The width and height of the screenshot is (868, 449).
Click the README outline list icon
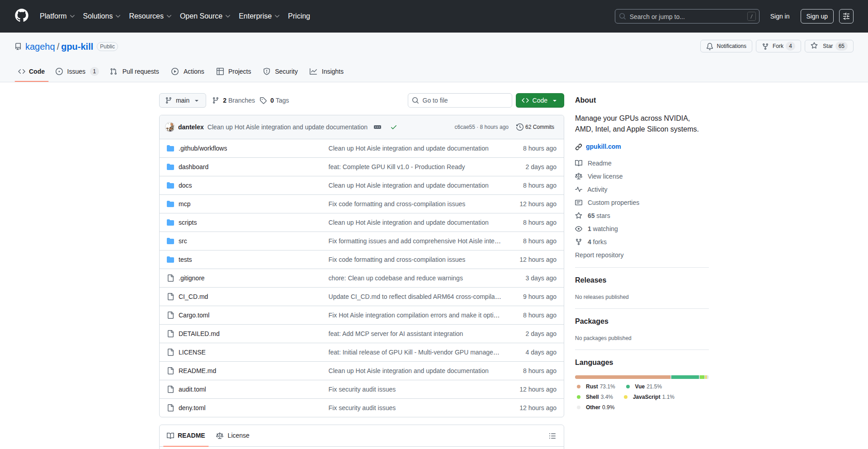click(x=552, y=436)
